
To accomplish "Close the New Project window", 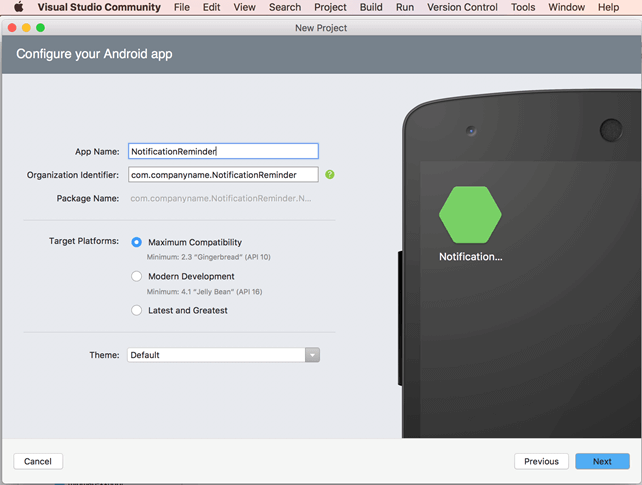I will [12, 27].
